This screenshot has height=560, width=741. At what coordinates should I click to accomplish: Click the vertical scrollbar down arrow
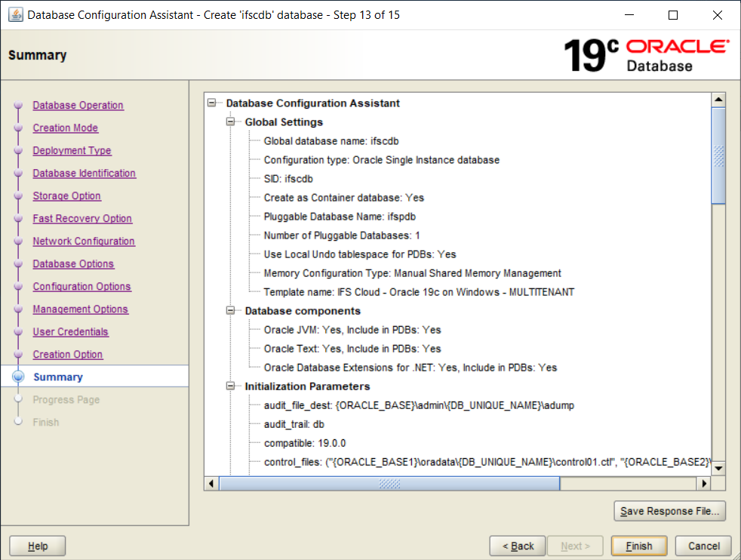coord(718,468)
